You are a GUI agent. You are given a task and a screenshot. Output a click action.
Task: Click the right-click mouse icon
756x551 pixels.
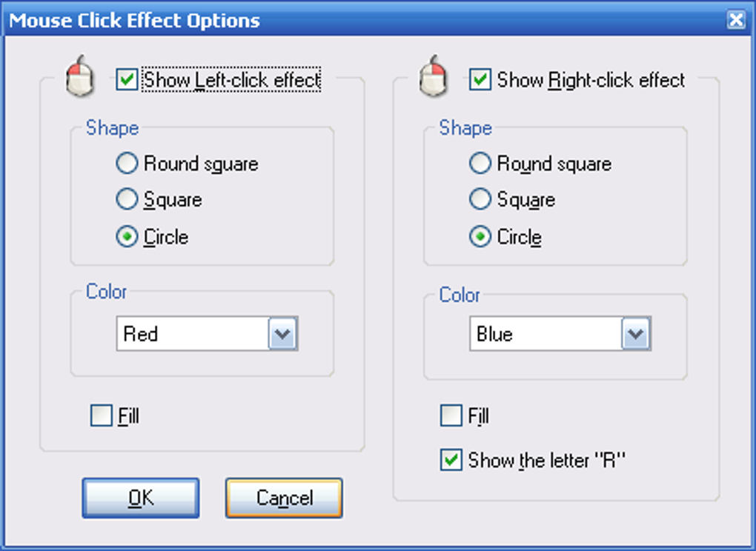point(434,76)
